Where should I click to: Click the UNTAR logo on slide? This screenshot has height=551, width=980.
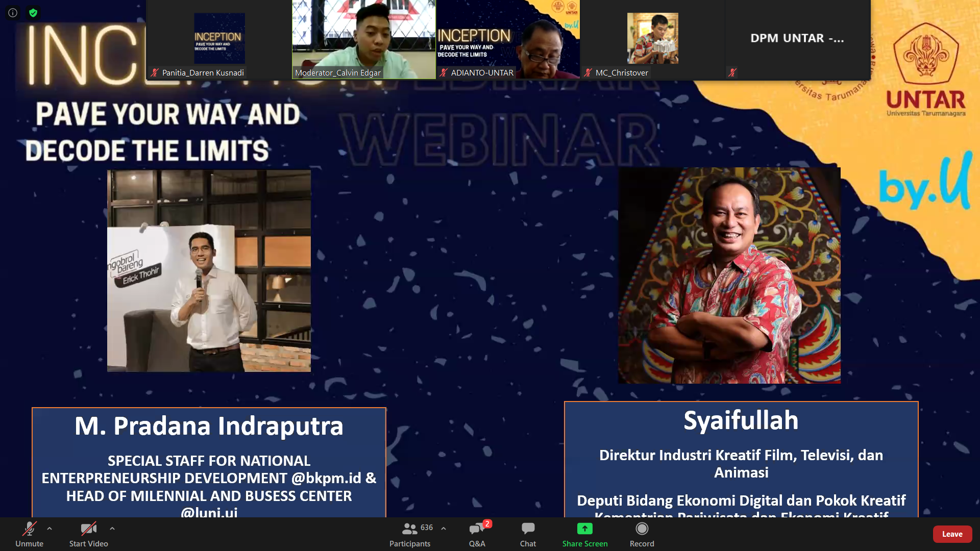point(926,70)
